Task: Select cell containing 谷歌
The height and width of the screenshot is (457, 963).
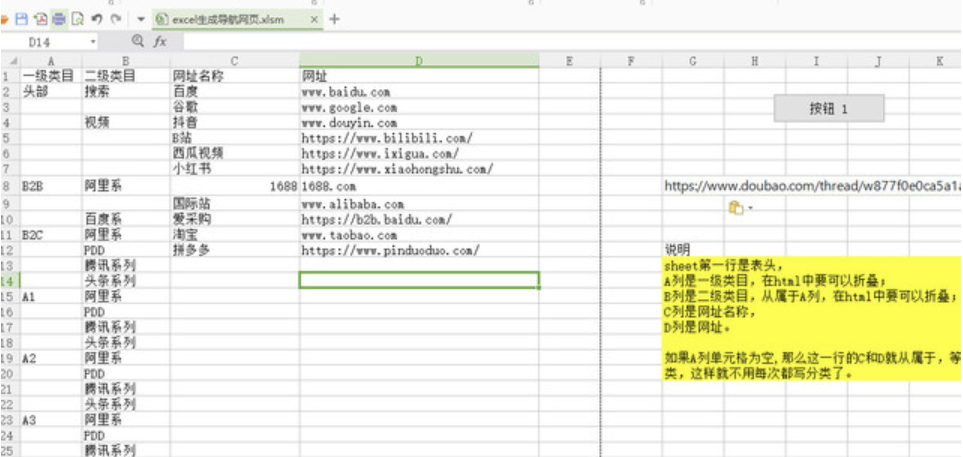Action: (x=235, y=107)
